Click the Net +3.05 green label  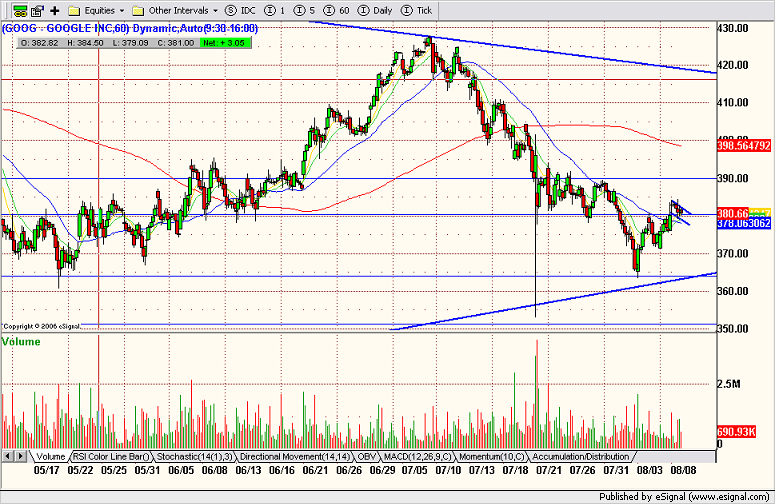coord(225,43)
